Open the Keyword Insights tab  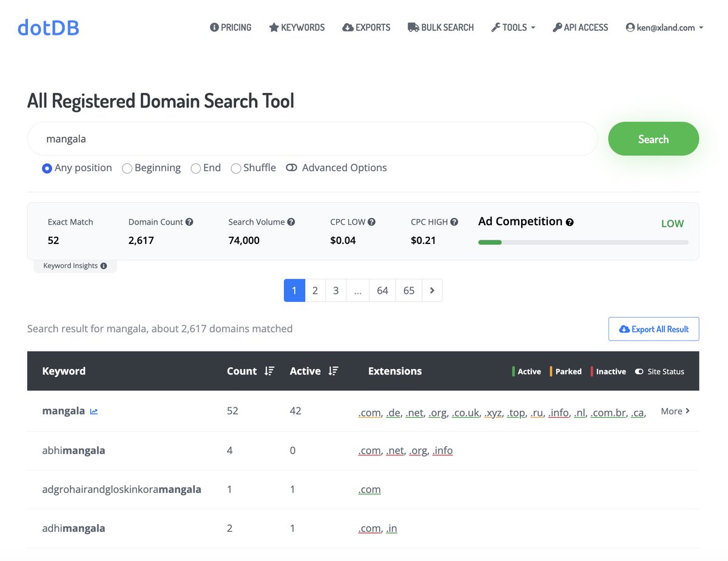[x=75, y=266]
